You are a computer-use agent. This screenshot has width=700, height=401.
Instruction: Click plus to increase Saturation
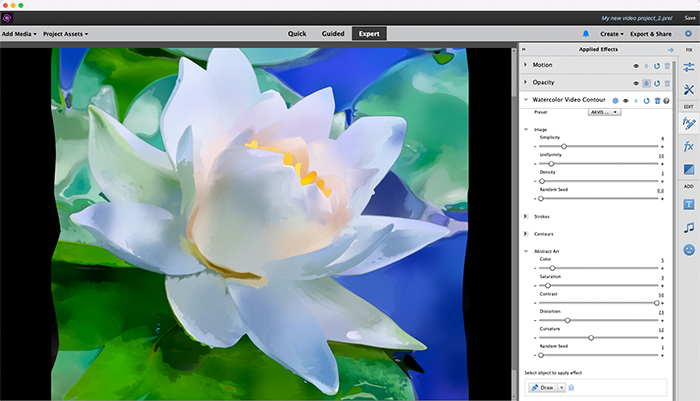(662, 286)
